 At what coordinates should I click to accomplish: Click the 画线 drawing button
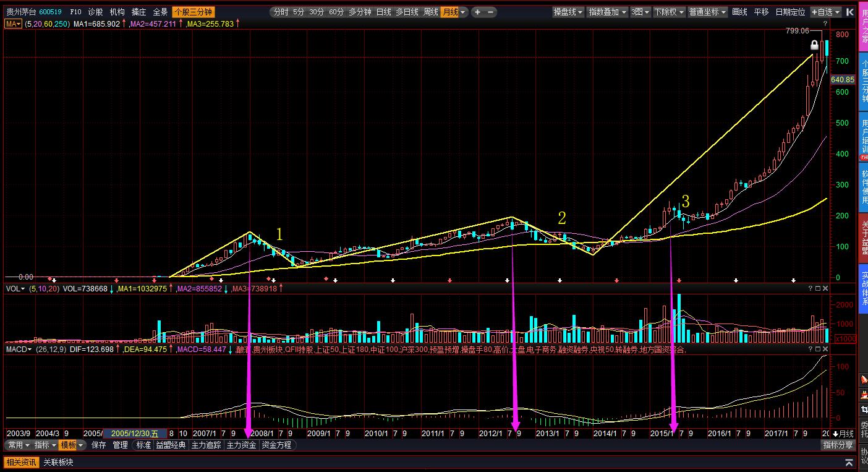tap(739, 12)
